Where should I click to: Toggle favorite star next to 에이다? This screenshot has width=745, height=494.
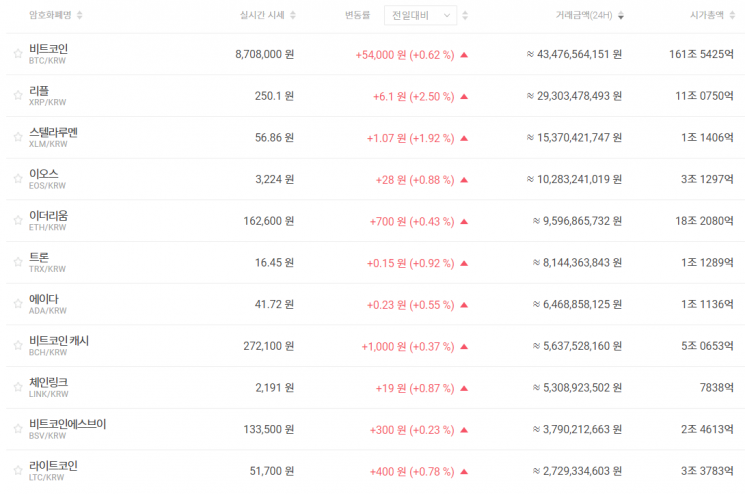coord(18,304)
